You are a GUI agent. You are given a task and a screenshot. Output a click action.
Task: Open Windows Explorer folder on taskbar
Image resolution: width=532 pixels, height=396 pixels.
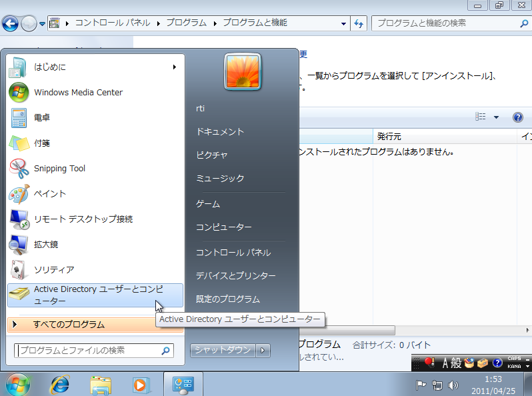pyautogui.click(x=101, y=385)
